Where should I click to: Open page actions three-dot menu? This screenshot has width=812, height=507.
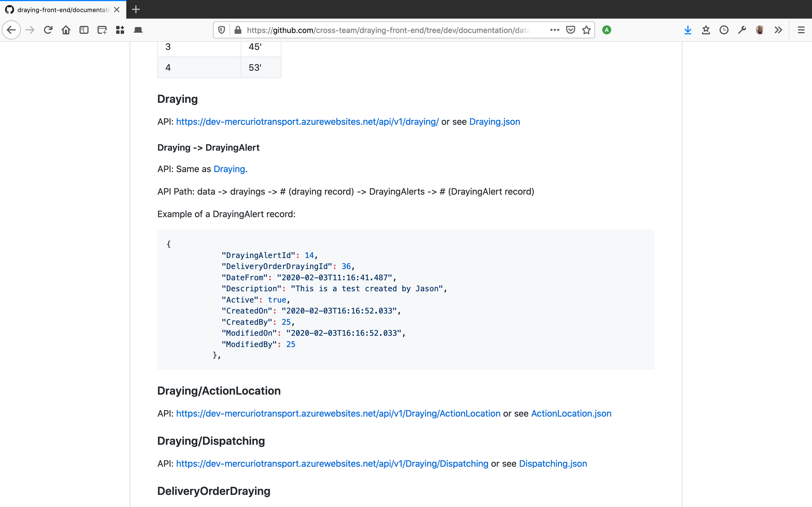555,30
